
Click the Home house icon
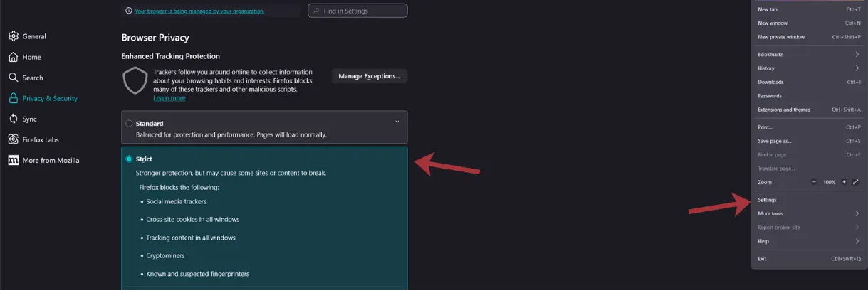tap(14, 57)
